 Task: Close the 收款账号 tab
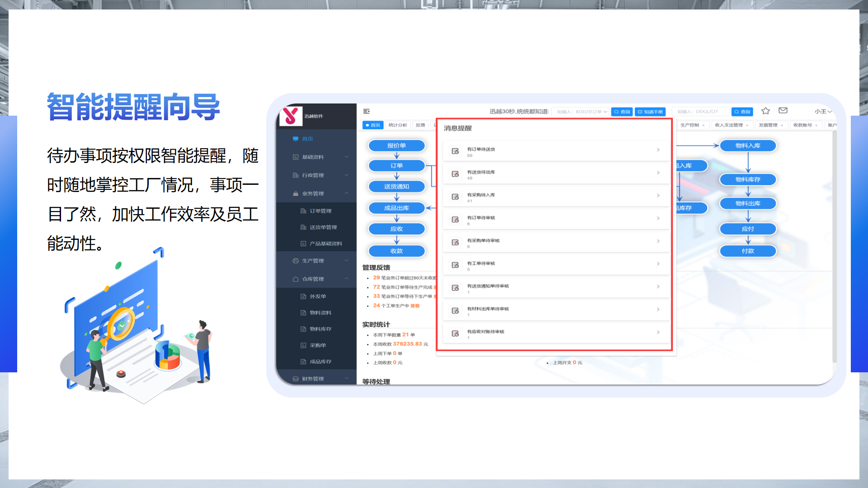coord(816,125)
